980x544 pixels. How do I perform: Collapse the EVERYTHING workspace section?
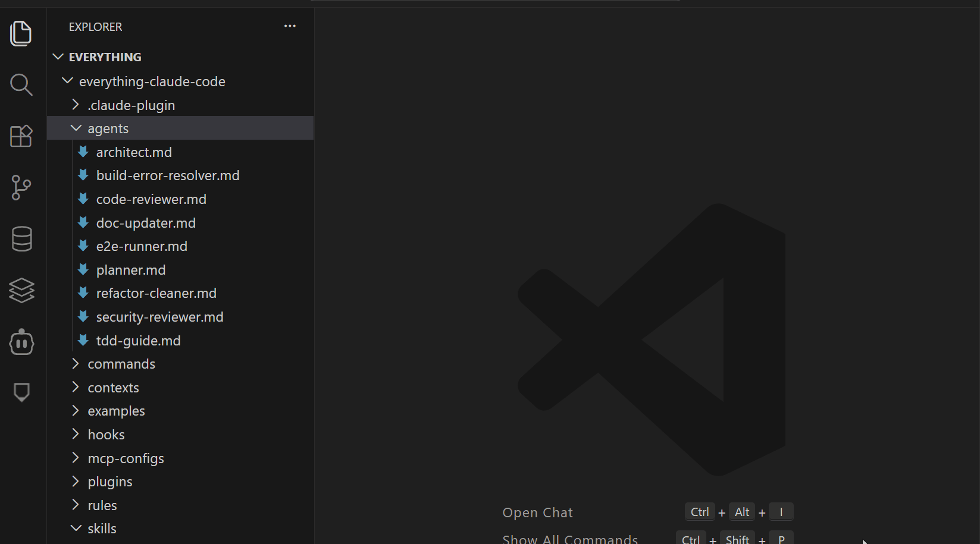58,57
